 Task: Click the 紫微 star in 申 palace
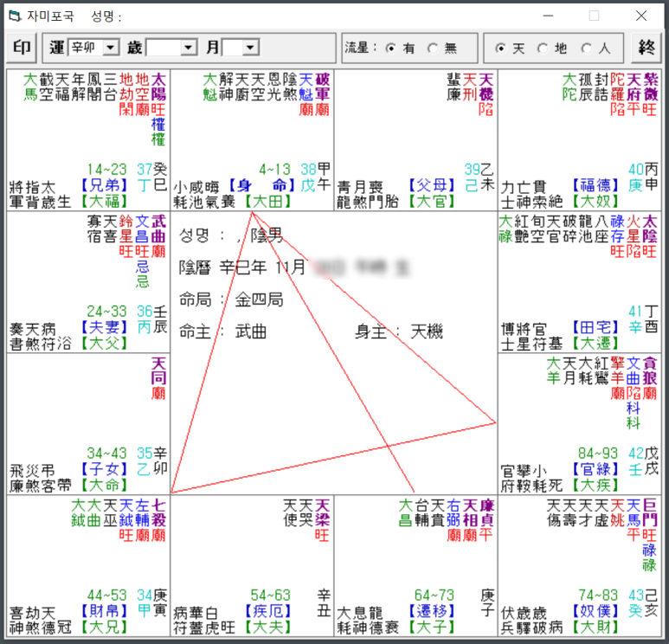point(650,87)
